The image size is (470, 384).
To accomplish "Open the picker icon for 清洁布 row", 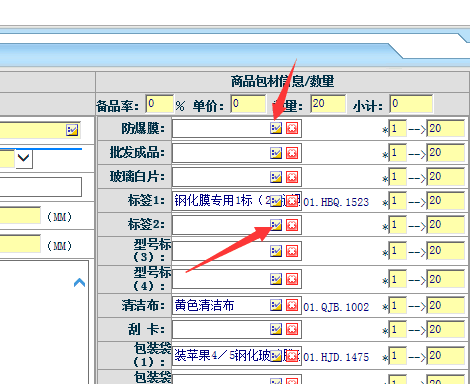I will [276, 305].
